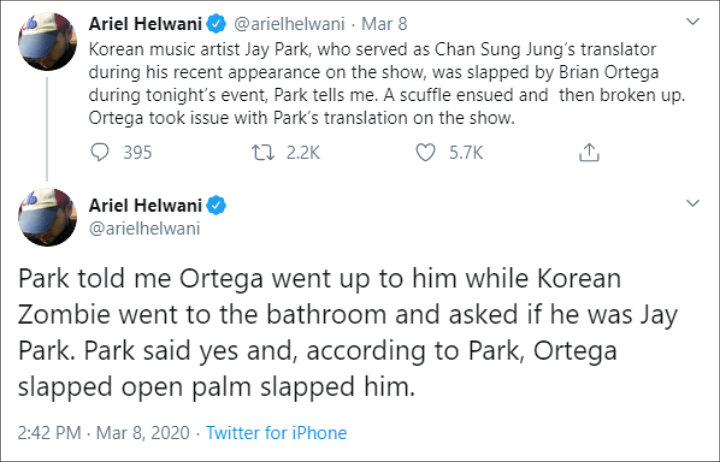
Task: Click Ariel Helwani name in second tweet
Action: (x=146, y=206)
